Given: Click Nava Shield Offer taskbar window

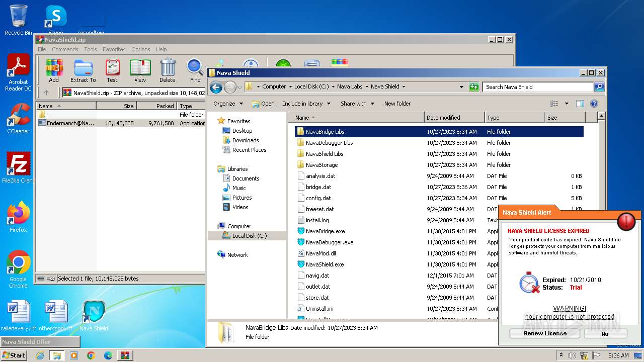Looking at the screenshot, I should (40, 342).
